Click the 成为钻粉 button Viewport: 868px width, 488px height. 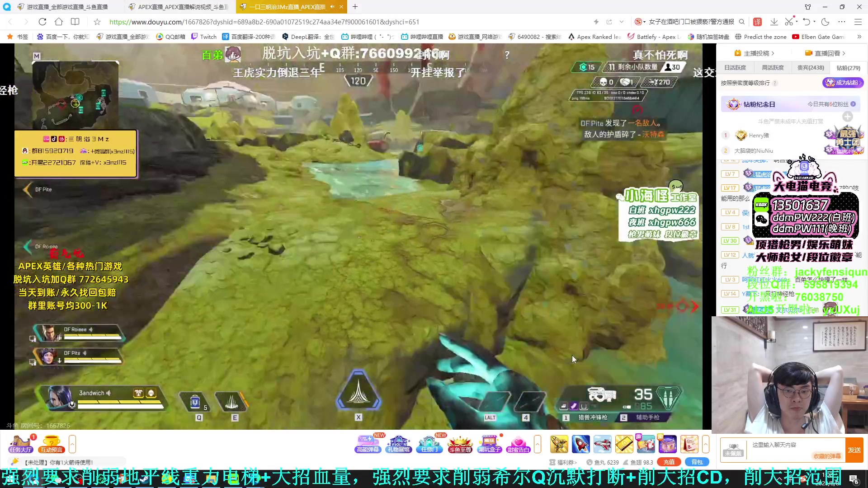point(842,83)
